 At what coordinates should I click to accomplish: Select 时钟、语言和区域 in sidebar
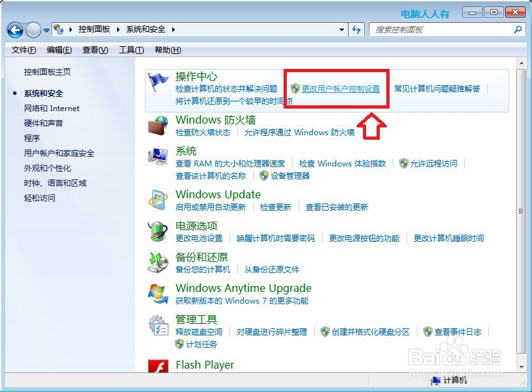pyautogui.click(x=55, y=183)
